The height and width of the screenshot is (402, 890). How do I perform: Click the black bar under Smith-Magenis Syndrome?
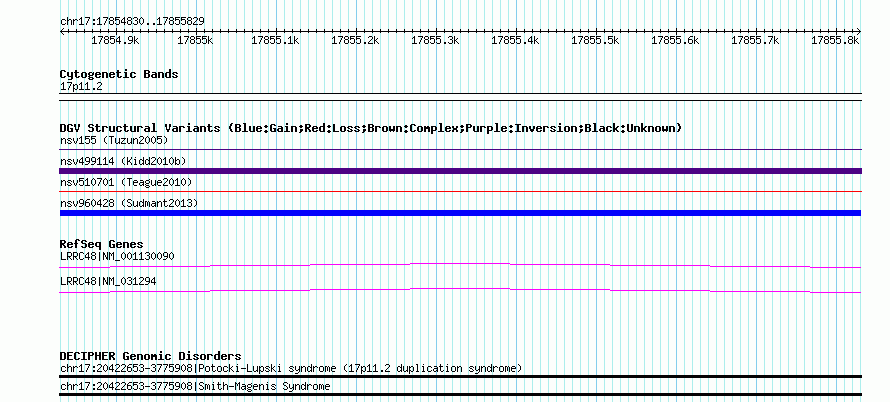tap(460, 395)
